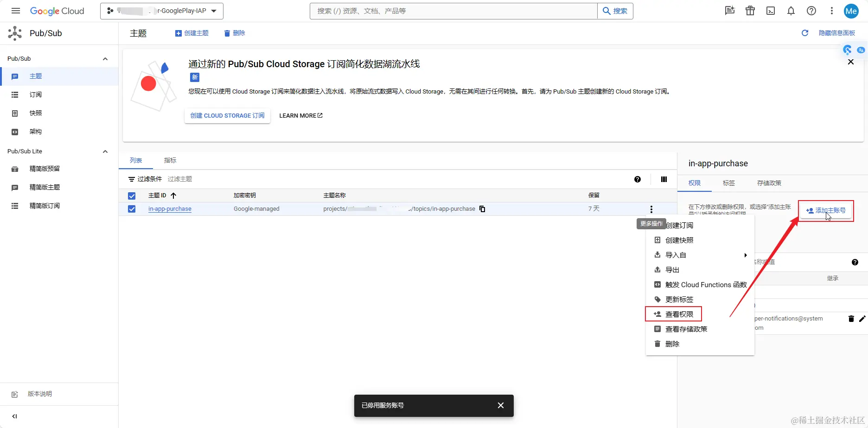Uncheck the in-app-purchase row checkbox
The height and width of the screenshot is (428, 868).
pos(132,209)
